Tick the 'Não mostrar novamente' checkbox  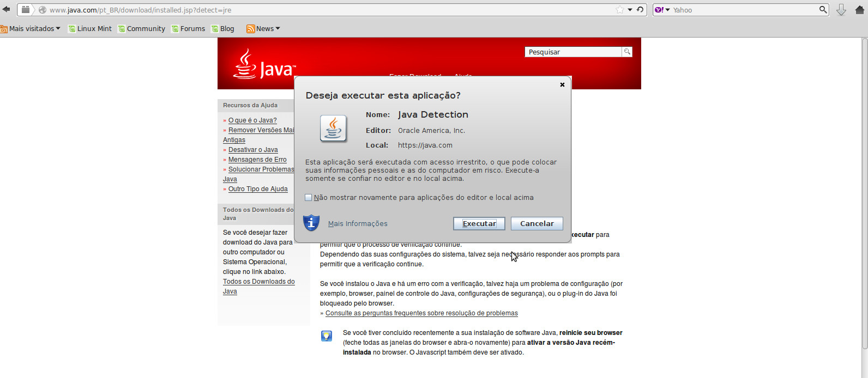(x=308, y=198)
